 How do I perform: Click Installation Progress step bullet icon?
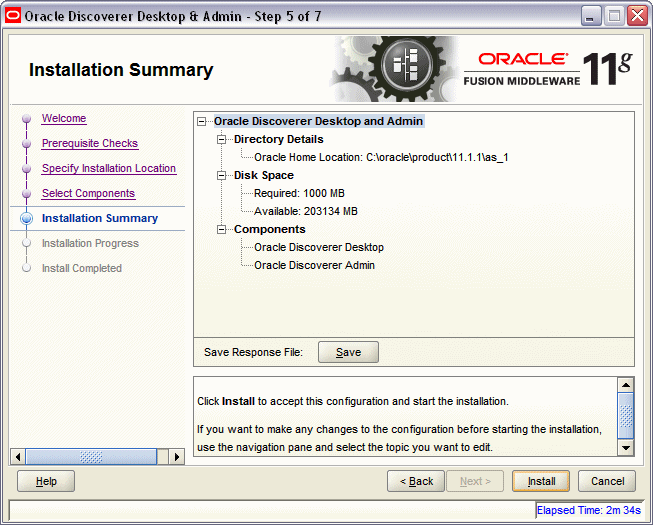(27, 243)
